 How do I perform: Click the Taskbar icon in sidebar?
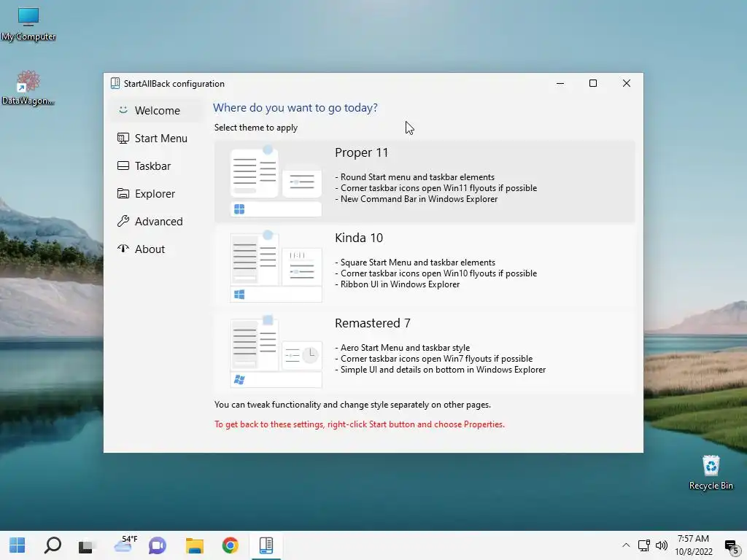123,166
